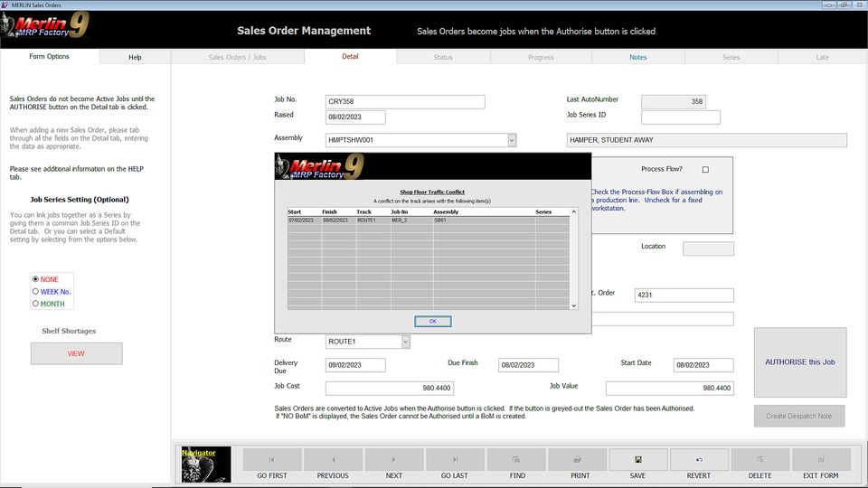The image size is (868, 488).
Task: Open the Help tab
Action: pyautogui.click(x=135, y=57)
